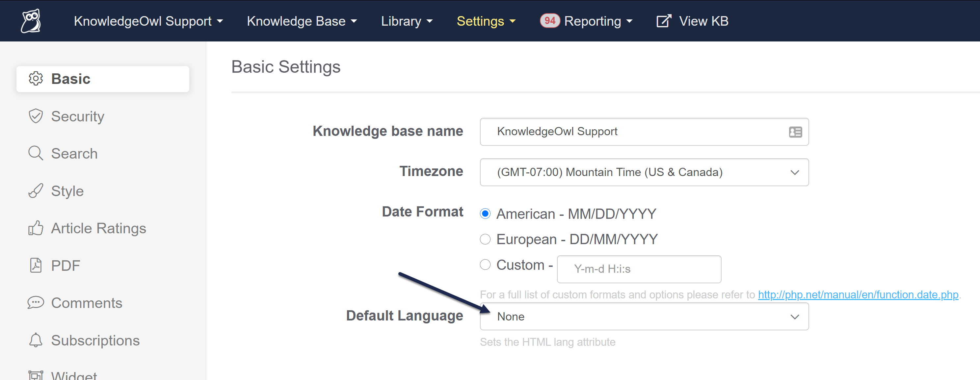Click the Search magnifying glass icon
This screenshot has height=380, width=980.
pos(36,153)
